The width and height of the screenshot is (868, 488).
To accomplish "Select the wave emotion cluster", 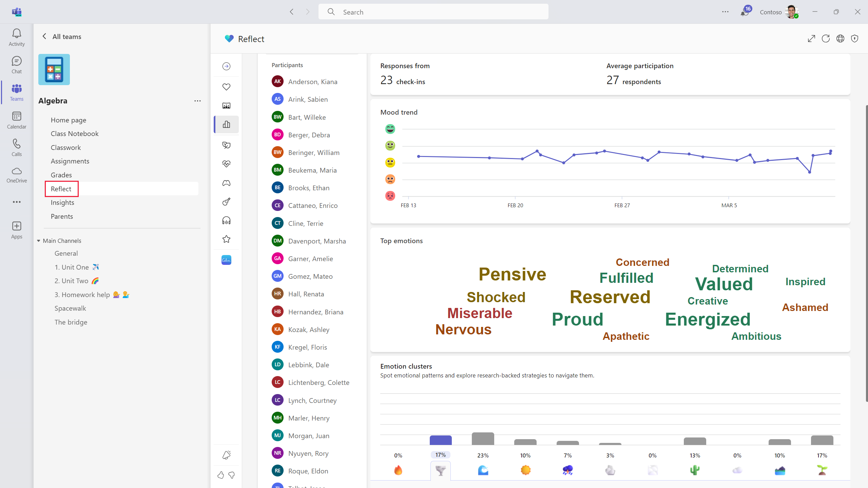I will [x=483, y=470].
